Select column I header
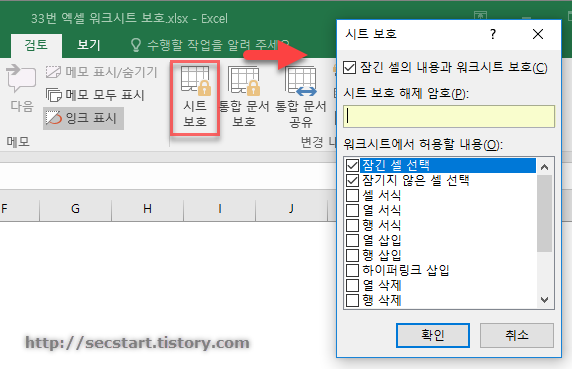 220,209
